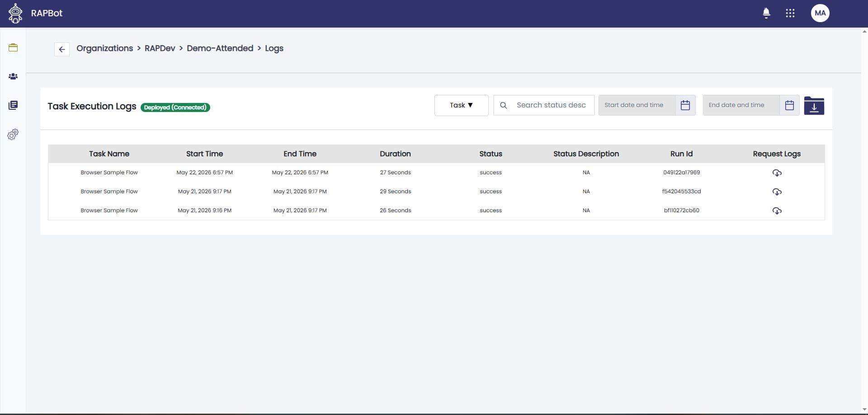This screenshot has height=415, width=868.
Task: Open the end date calendar picker
Action: pyautogui.click(x=789, y=105)
